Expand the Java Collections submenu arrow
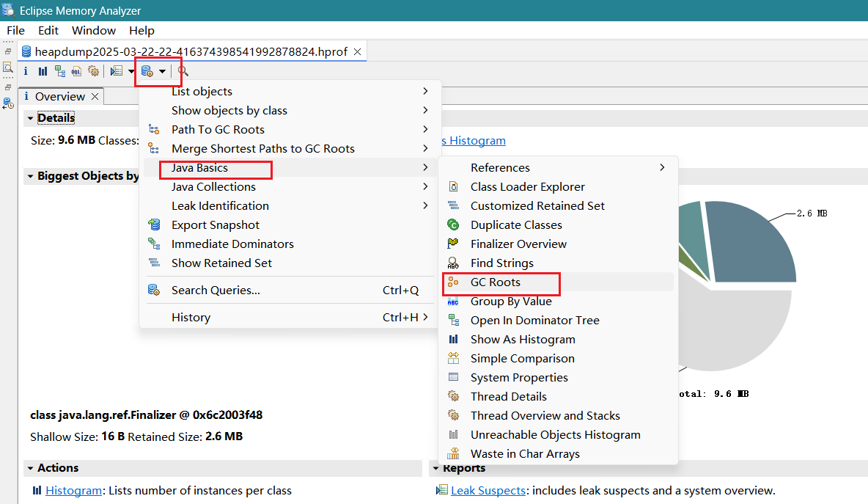The width and height of the screenshot is (868, 504). tap(425, 186)
